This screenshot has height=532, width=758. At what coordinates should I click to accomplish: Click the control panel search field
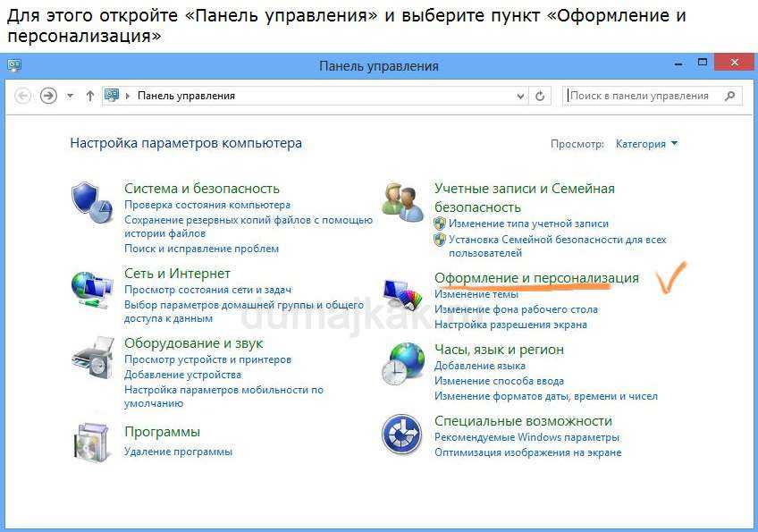645,96
